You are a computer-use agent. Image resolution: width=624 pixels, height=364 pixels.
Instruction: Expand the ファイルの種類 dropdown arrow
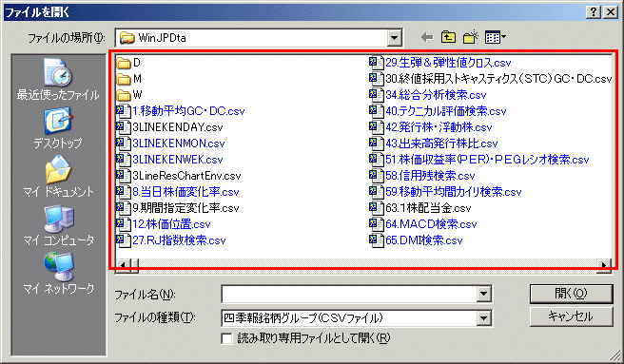[483, 318]
